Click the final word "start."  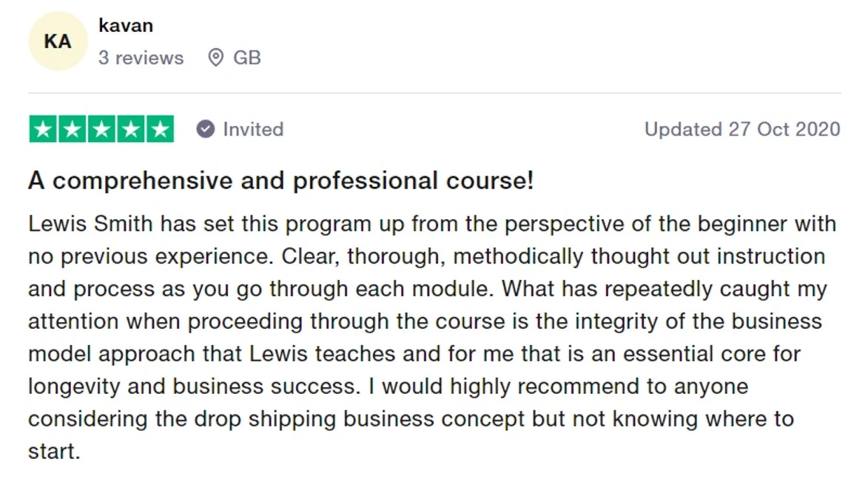[x=53, y=452]
